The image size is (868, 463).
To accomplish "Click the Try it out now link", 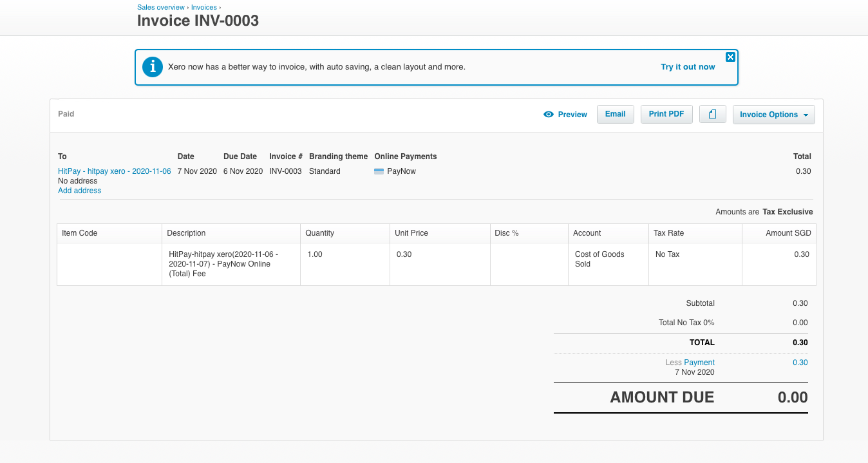I will [x=688, y=67].
